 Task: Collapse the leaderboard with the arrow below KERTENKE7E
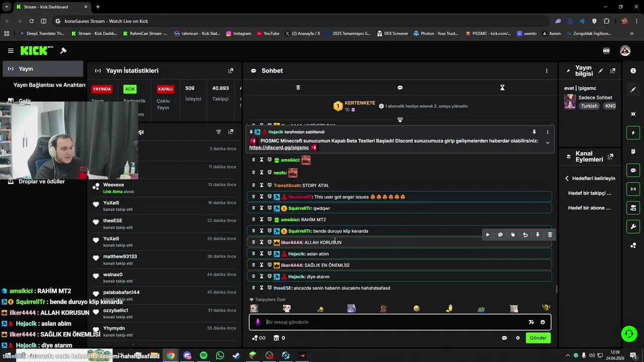pyautogui.click(x=400, y=120)
